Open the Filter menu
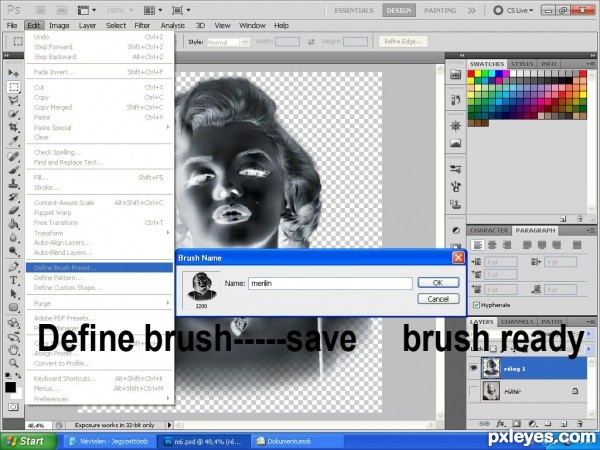Image resolution: width=600 pixels, height=450 pixels. coord(142,26)
